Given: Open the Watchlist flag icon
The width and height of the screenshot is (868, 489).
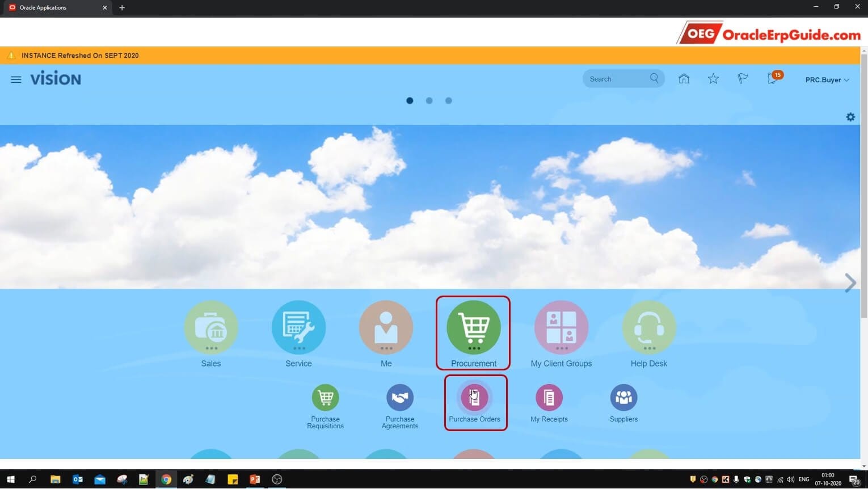Looking at the screenshot, I should point(743,79).
